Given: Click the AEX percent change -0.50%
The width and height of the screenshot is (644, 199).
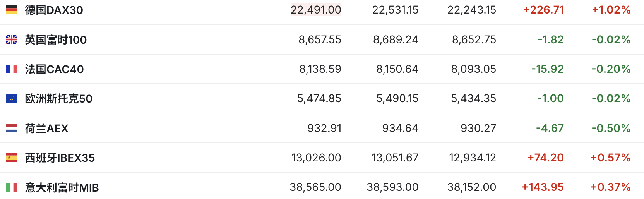Looking at the screenshot, I should pyautogui.click(x=611, y=128).
